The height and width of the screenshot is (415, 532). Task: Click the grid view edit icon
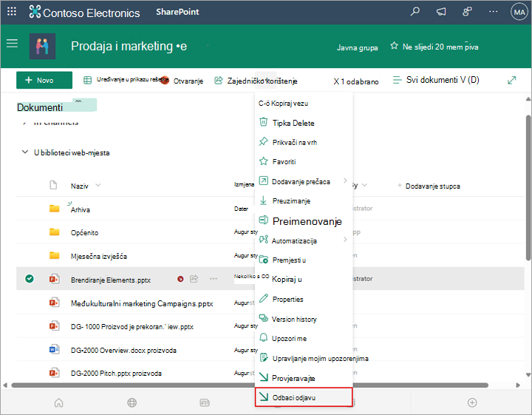(87, 80)
